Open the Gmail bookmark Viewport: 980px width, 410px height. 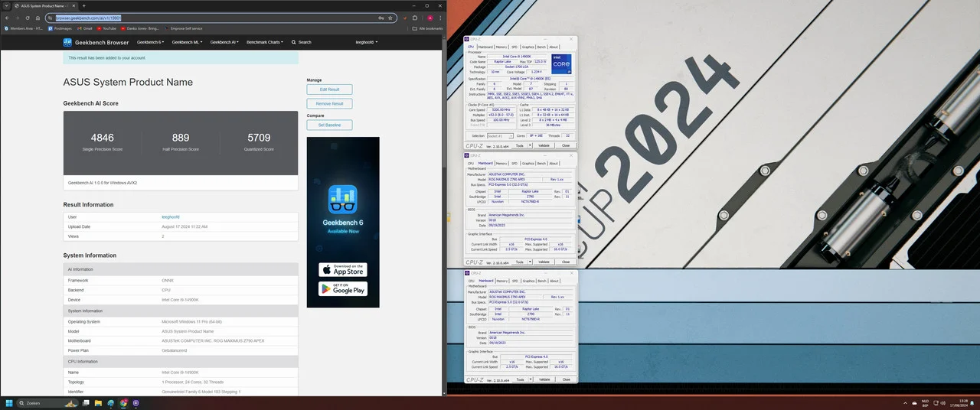point(85,28)
